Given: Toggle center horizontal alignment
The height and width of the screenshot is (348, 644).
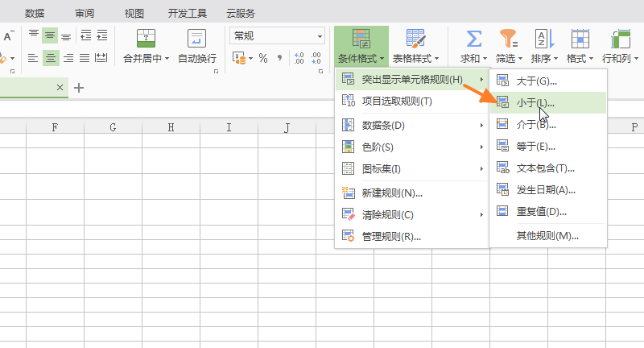Looking at the screenshot, I should (51, 58).
